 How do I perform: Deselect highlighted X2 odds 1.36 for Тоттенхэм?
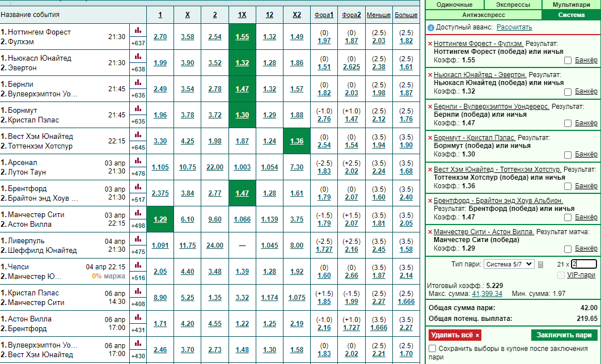297,141
